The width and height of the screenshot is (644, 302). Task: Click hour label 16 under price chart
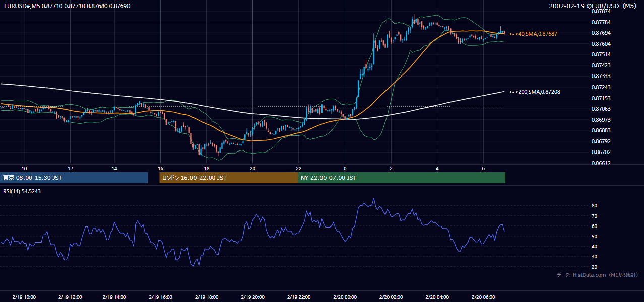coord(160,168)
